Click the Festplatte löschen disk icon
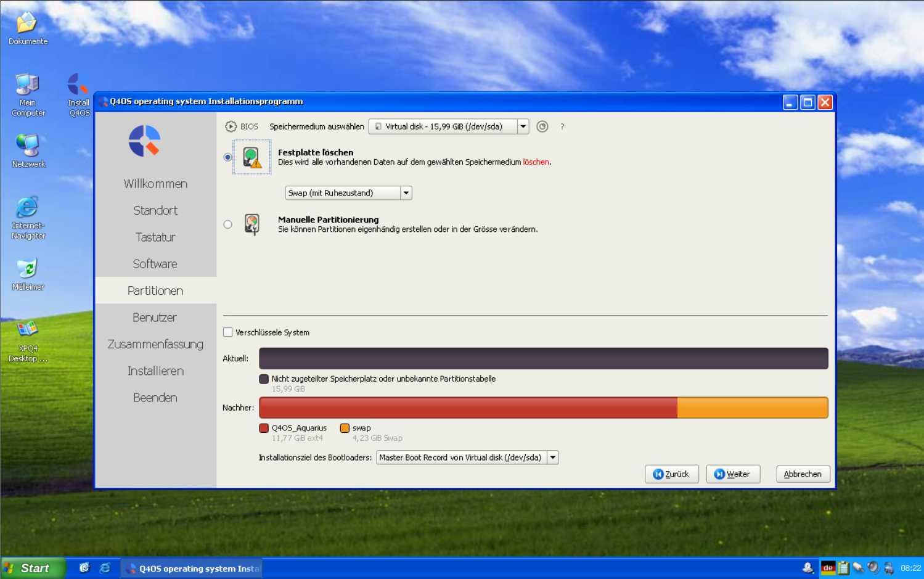This screenshot has height=579, width=924. [251, 157]
